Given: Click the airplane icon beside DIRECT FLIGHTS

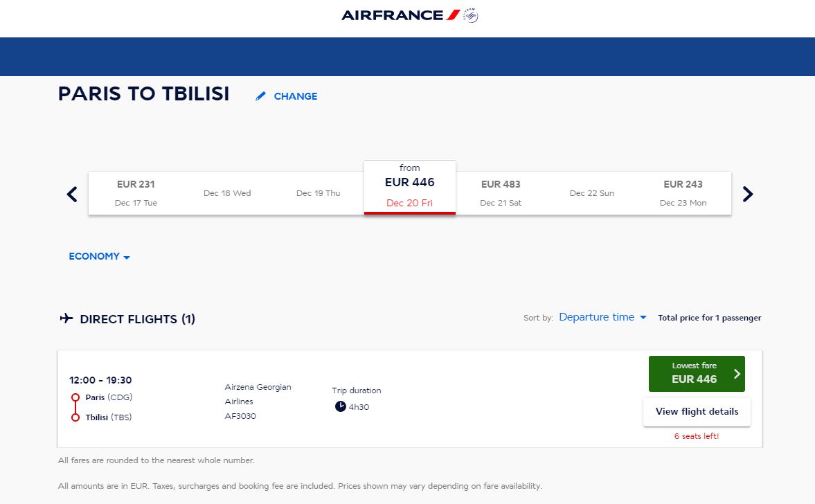Looking at the screenshot, I should (66, 318).
